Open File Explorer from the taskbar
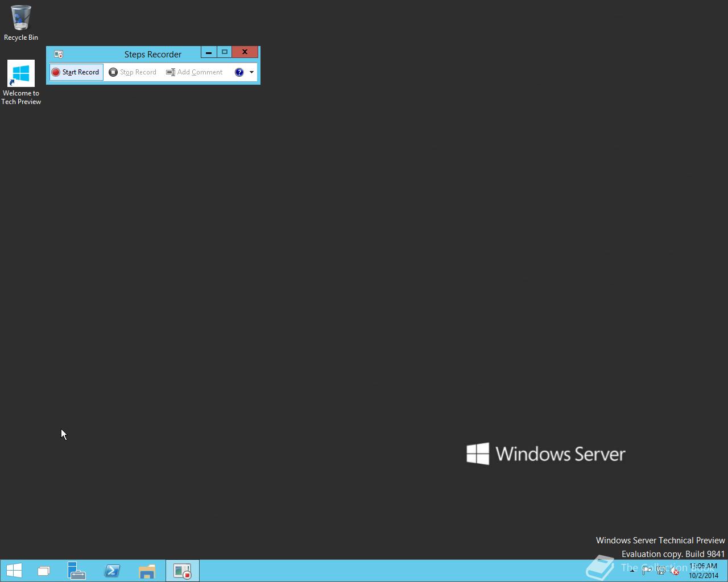The width and height of the screenshot is (728, 582). click(x=147, y=571)
